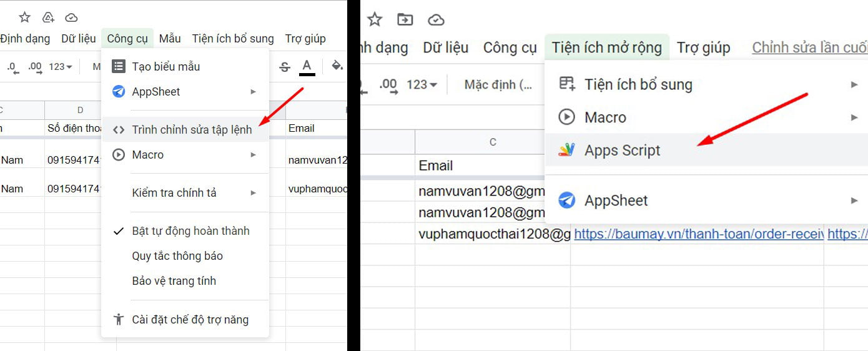This screenshot has width=868, height=351.
Task: Click the Chỉnh sửa lần cuối link
Action: (809, 47)
